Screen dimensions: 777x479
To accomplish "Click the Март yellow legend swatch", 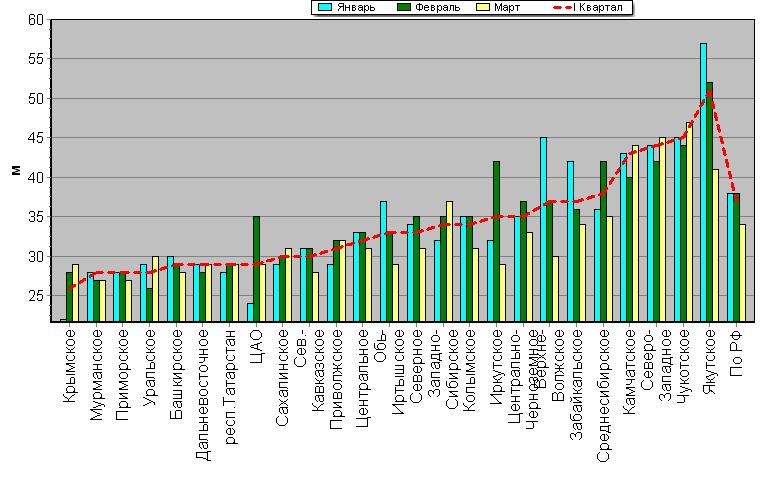I will 483,7.
